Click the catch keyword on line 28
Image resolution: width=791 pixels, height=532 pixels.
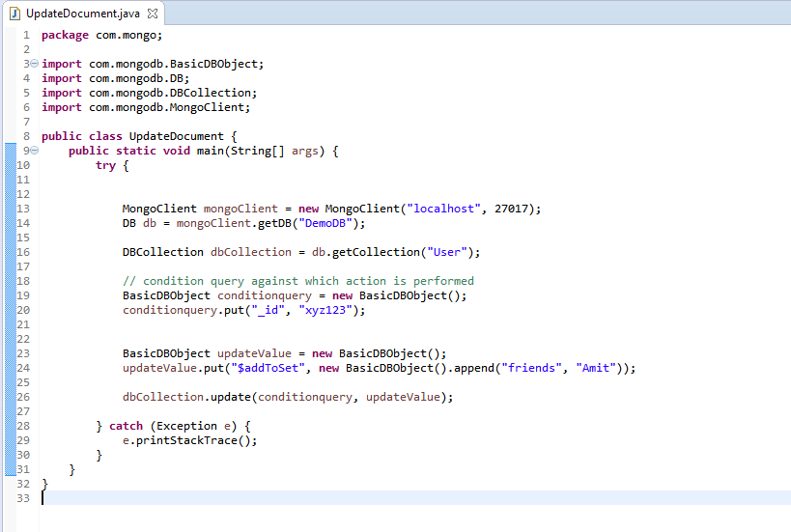127,426
